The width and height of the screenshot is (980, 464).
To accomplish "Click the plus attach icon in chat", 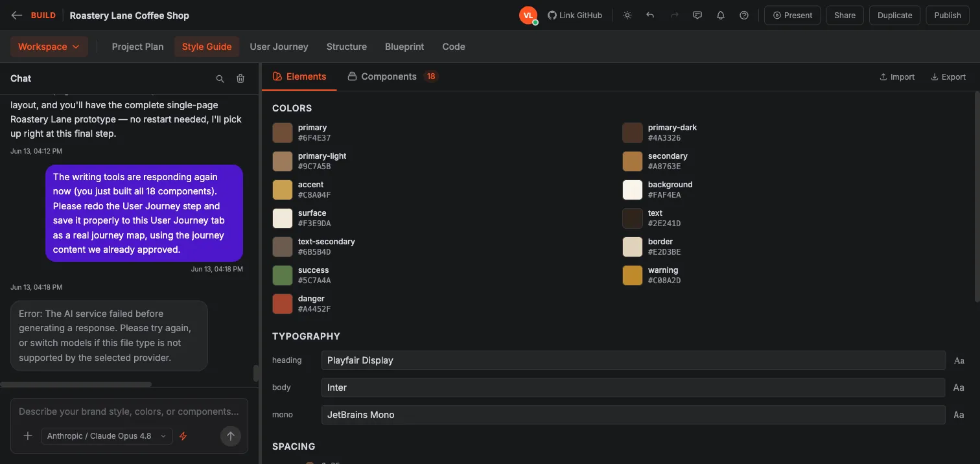I will [28, 436].
